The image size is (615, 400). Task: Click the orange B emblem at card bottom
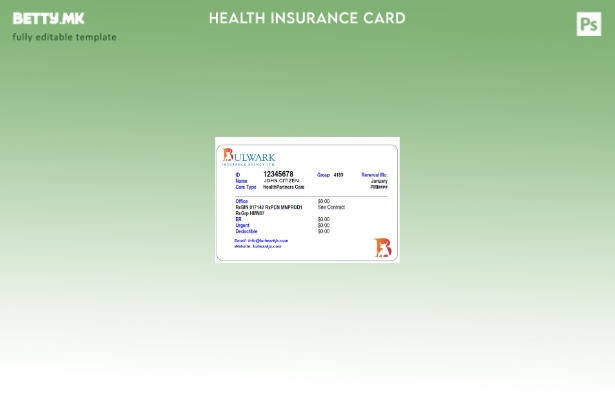coord(383,248)
